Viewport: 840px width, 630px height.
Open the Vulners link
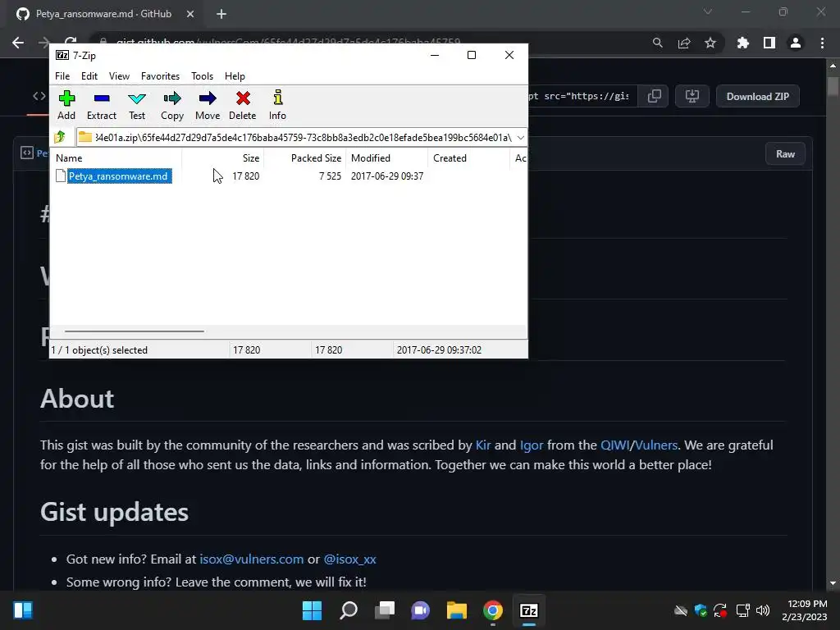coord(656,445)
